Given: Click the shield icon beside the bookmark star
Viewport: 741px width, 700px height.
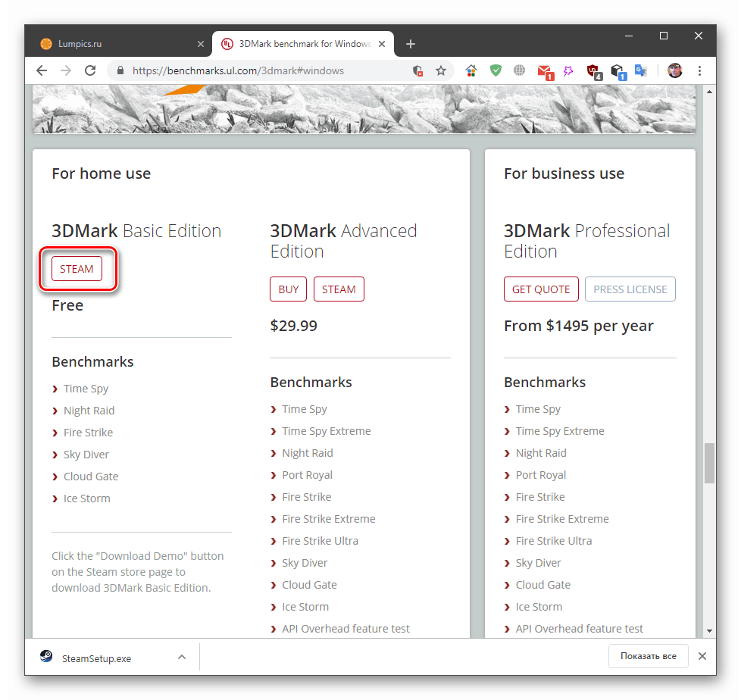Looking at the screenshot, I should click(x=417, y=71).
